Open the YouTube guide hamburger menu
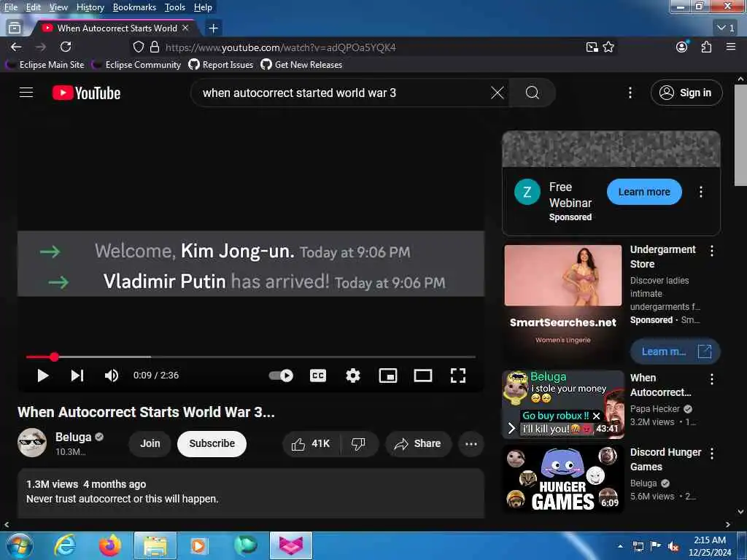 point(26,93)
